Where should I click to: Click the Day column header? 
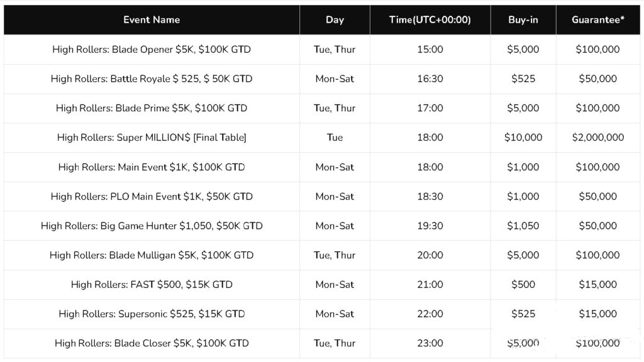pyautogui.click(x=335, y=19)
